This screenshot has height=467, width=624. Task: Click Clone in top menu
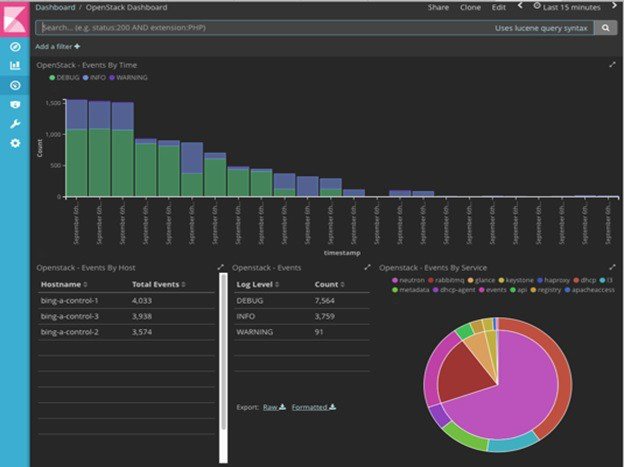[470, 8]
